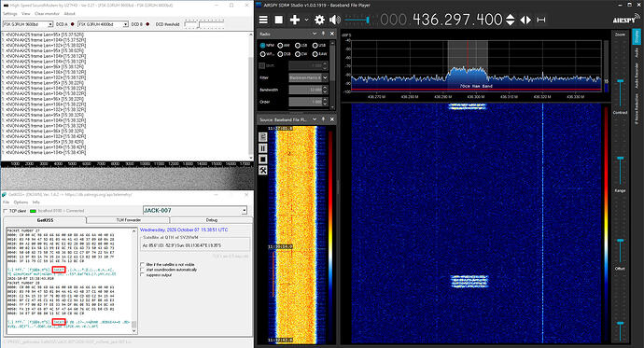This screenshot has height=348, width=644.
Task: Stop SDR# radio playback with the square icon
Action: click(278, 20)
